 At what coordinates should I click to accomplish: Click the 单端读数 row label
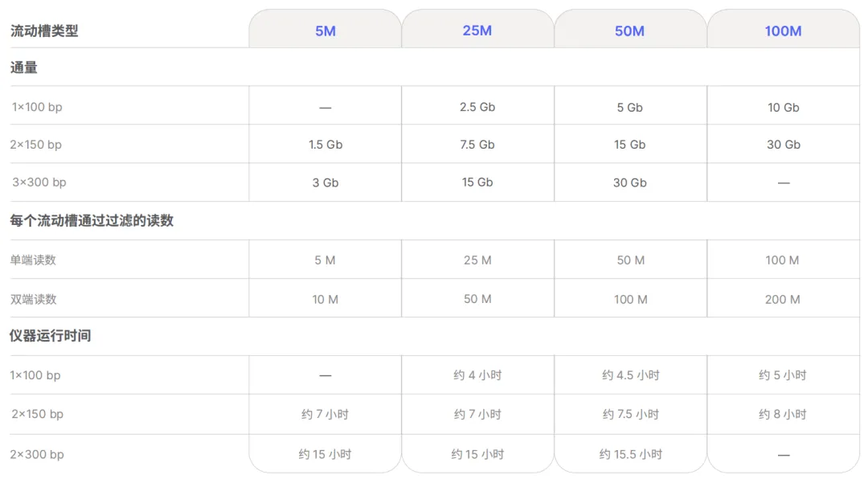34,260
